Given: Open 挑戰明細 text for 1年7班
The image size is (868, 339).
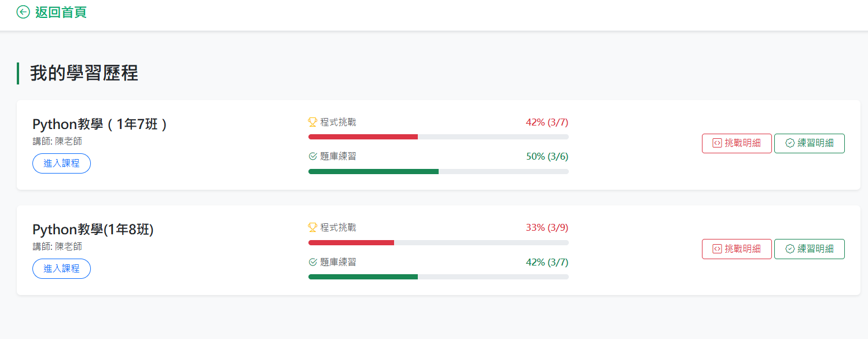Looking at the screenshot, I should (742, 143).
